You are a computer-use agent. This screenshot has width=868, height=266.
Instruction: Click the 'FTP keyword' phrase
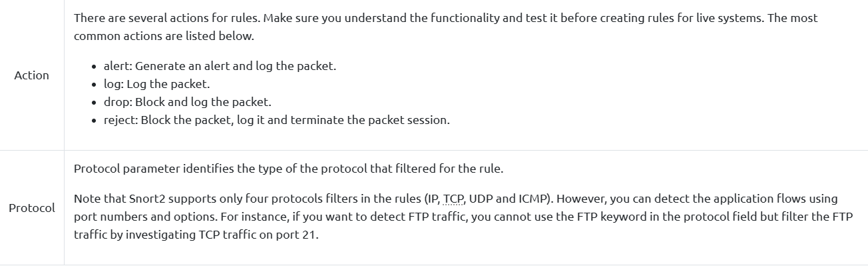pyautogui.click(x=582, y=217)
